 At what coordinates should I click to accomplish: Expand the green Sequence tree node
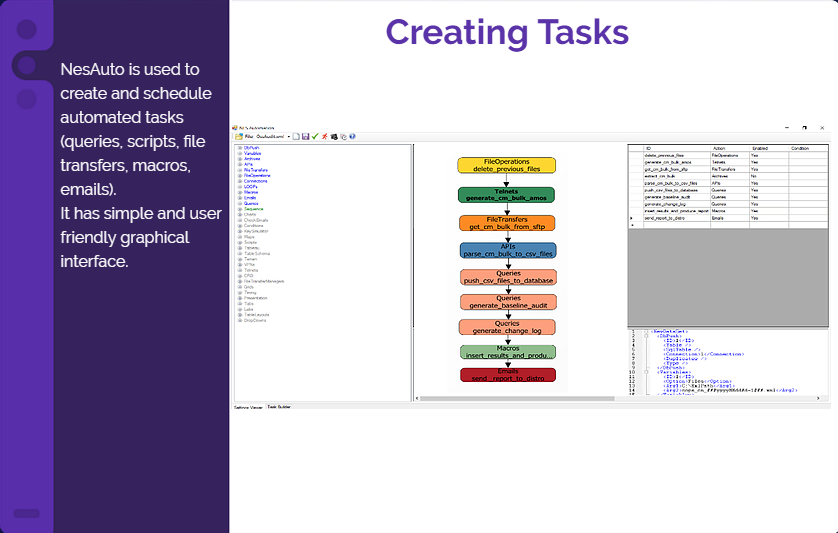(x=239, y=209)
